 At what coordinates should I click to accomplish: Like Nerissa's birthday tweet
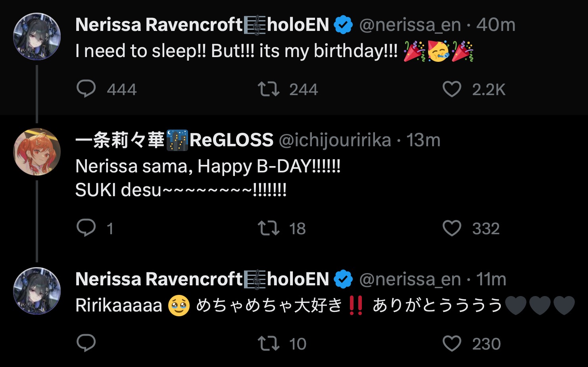(x=452, y=89)
